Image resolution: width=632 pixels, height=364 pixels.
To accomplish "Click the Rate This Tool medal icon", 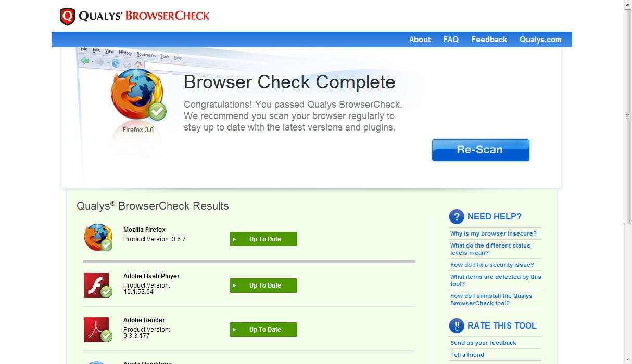I will [x=457, y=326].
